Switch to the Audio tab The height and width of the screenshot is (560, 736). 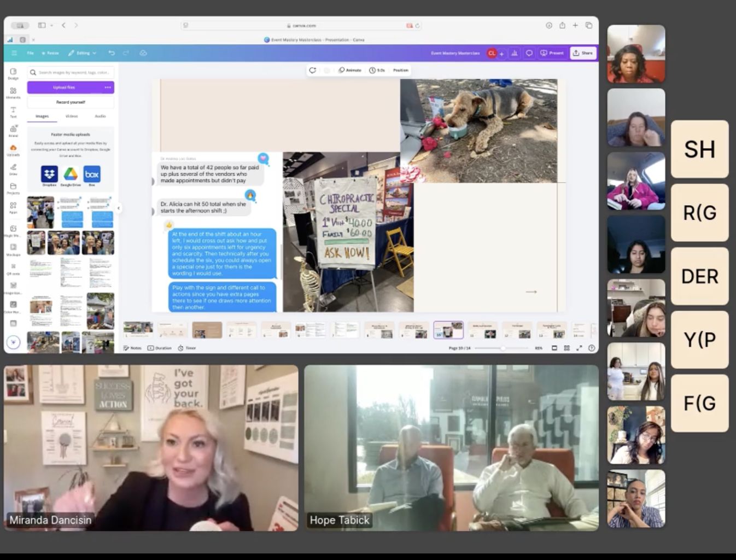click(100, 116)
